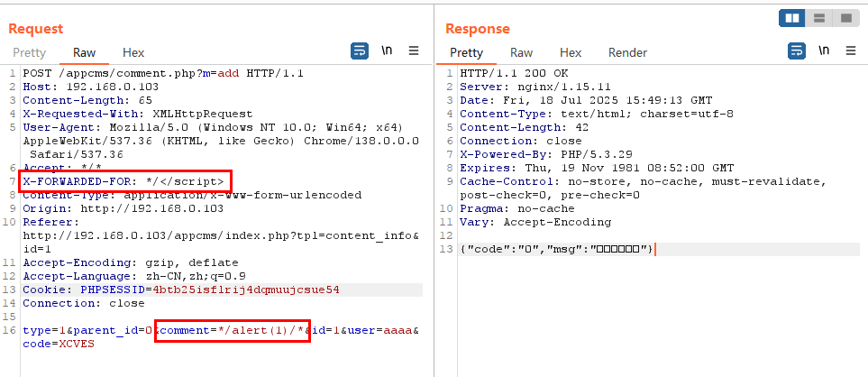
Task: Toggle word wrap in Request panel
Action: 360,51
